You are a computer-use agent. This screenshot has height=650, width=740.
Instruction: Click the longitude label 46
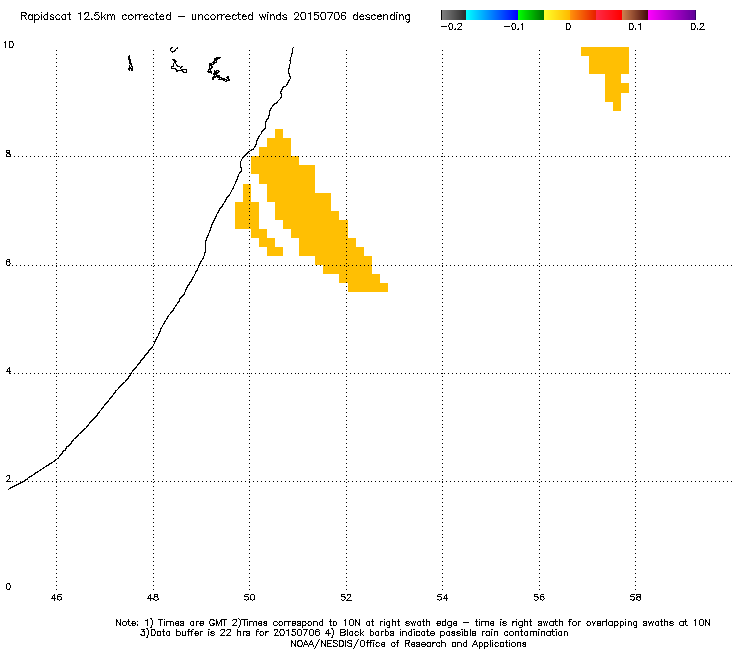[56, 598]
